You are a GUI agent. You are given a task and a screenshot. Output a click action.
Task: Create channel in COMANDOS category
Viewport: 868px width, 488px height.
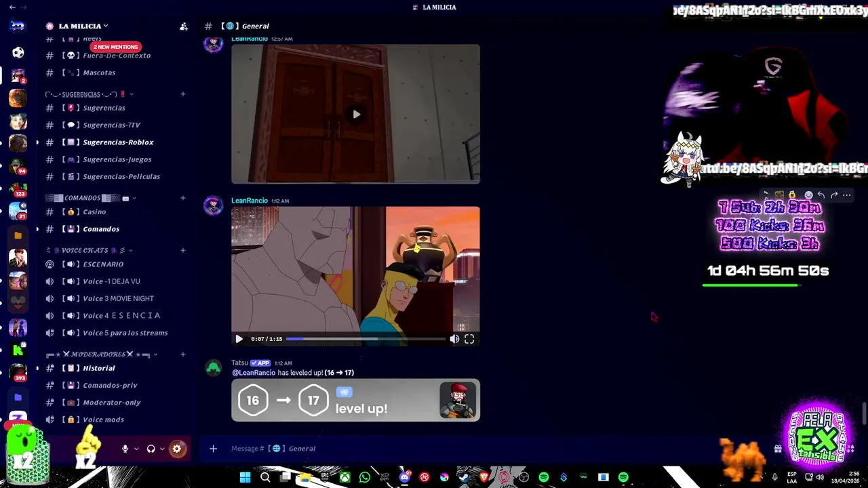point(183,198)
